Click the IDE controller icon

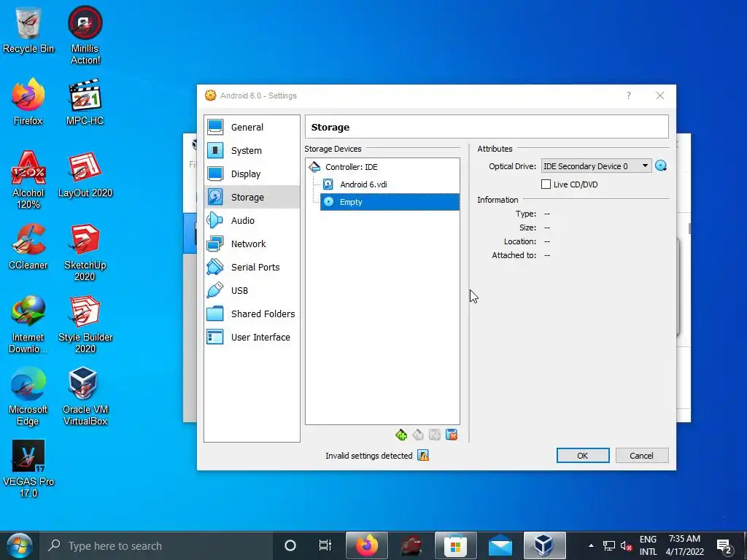coord(314,167)
